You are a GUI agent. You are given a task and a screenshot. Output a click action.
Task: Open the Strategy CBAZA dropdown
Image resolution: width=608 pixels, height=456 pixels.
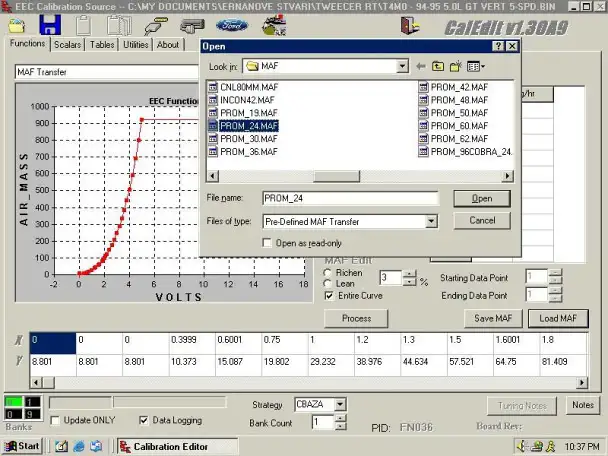[x=340, y=404]
